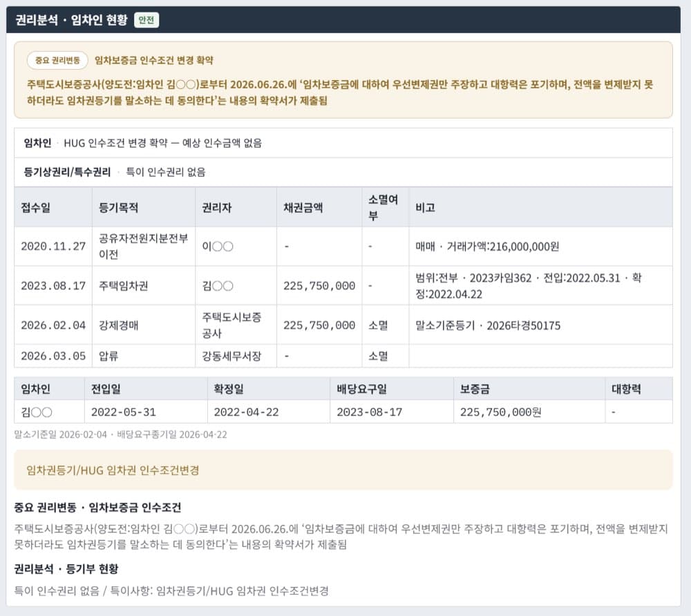This screenshot has height=616, width=691.
Task: Click the 안전 badge in the header
Action: [146, 20]
